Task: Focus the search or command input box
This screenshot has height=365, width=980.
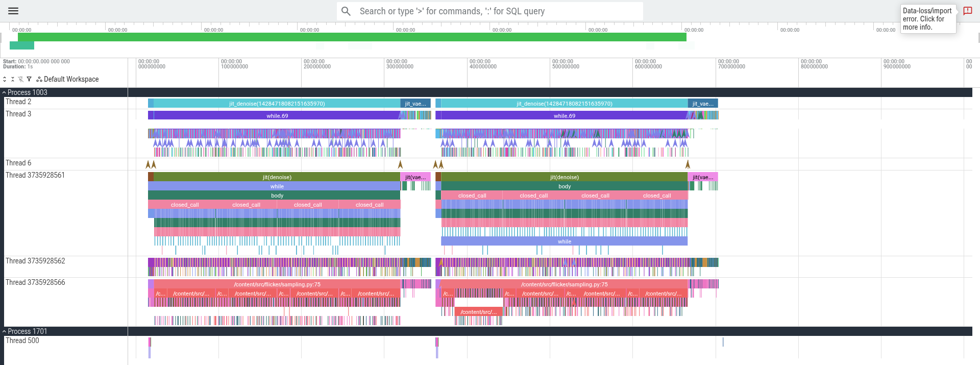Action: [490, 11]
